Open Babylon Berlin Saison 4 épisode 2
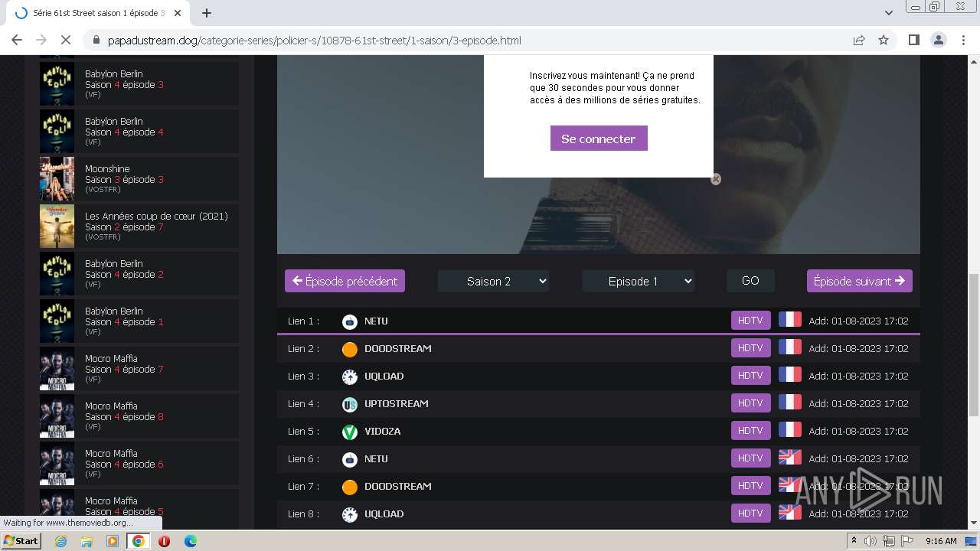Viewport: 980px width, 551px height. click(139, 274)
